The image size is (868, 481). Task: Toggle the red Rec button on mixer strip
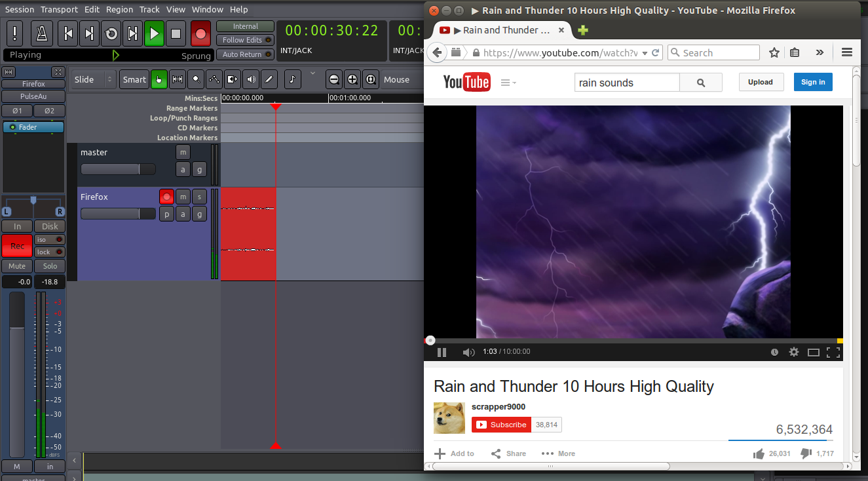[x=17, y=246]
